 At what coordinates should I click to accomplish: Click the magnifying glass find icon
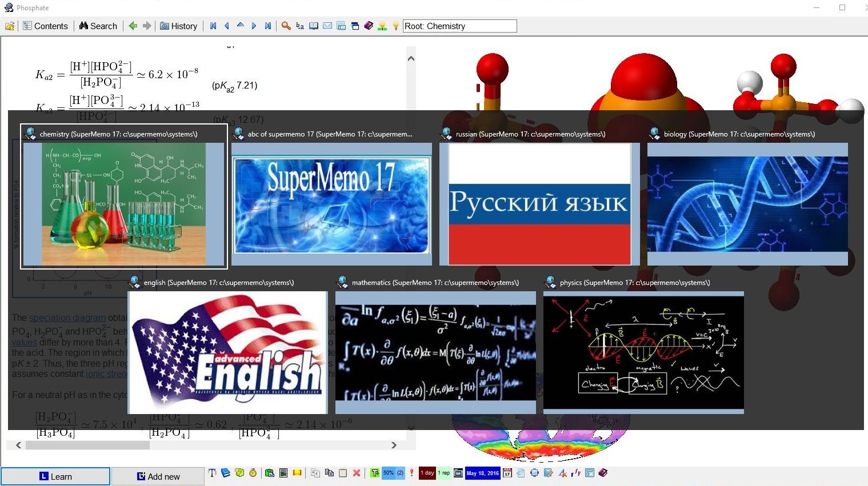tap(286, 26)
